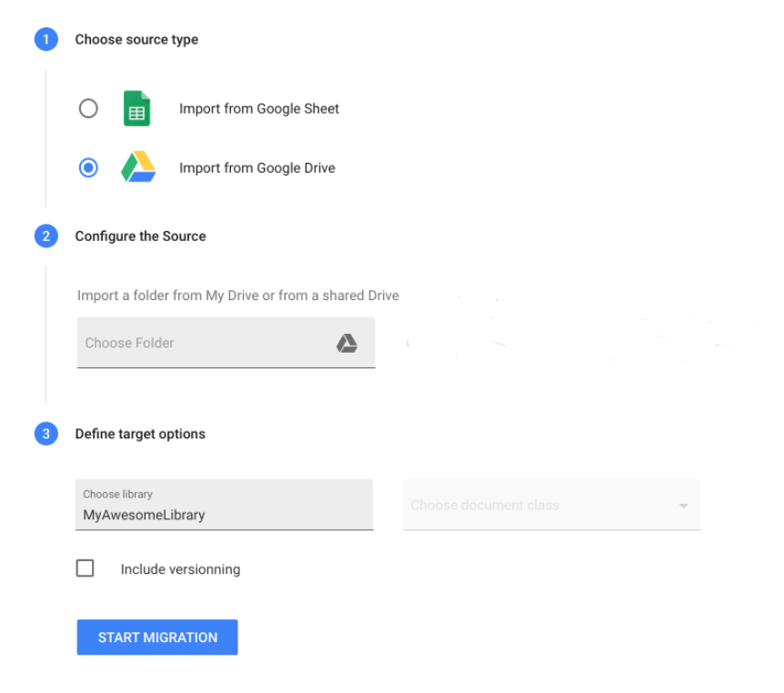Click the folder import instruction text
The width and height of the screenshot is (784, 693).
coord(238,296)
